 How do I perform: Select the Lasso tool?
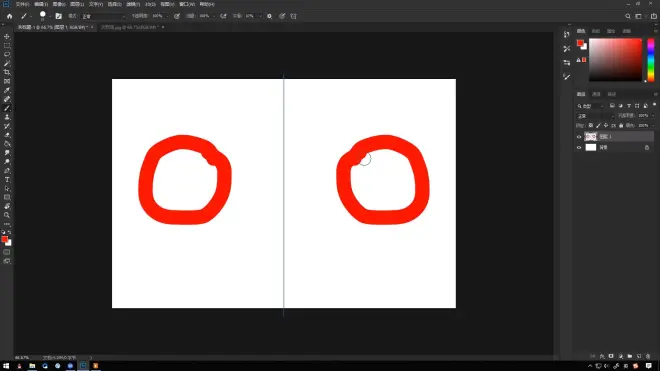coord(7,55)
